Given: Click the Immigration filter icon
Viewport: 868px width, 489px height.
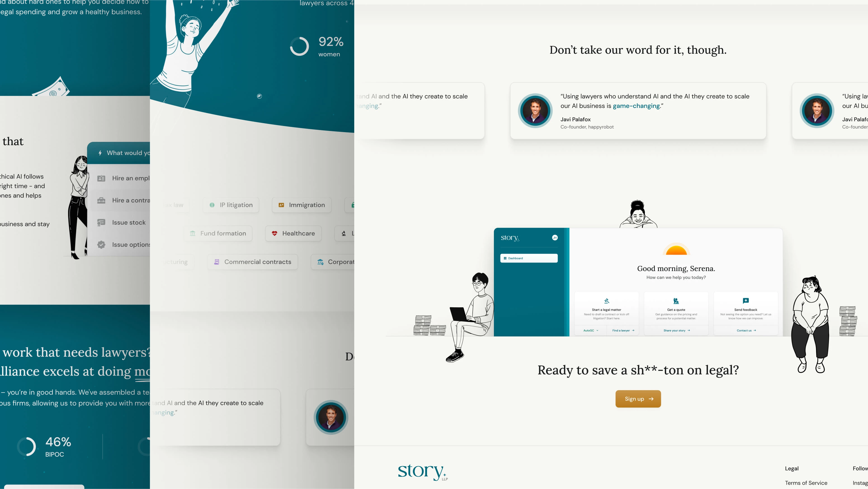Looking at the screenshot, I should [281, 205].
